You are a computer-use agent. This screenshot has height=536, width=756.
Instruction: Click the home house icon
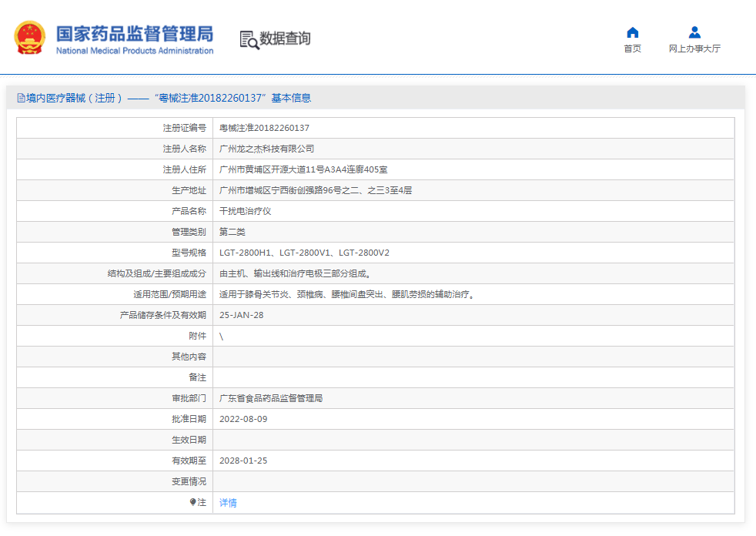pyautogui.click(x=632, y=32)
